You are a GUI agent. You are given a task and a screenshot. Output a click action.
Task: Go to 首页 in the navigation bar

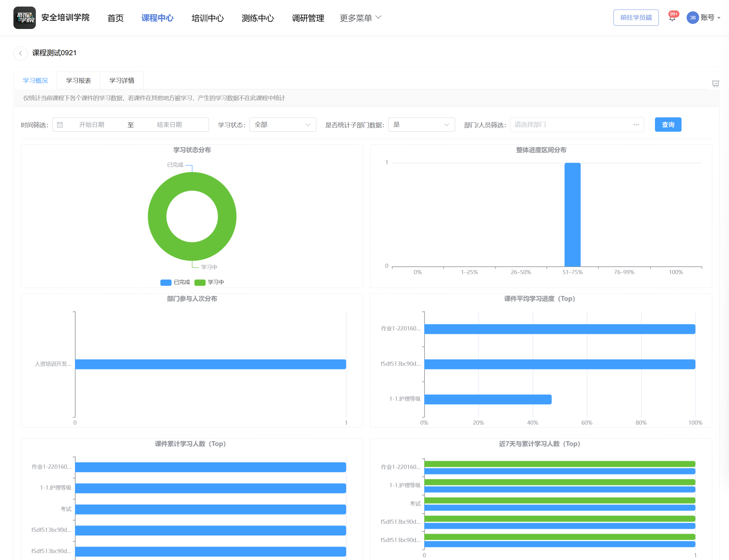116,18
